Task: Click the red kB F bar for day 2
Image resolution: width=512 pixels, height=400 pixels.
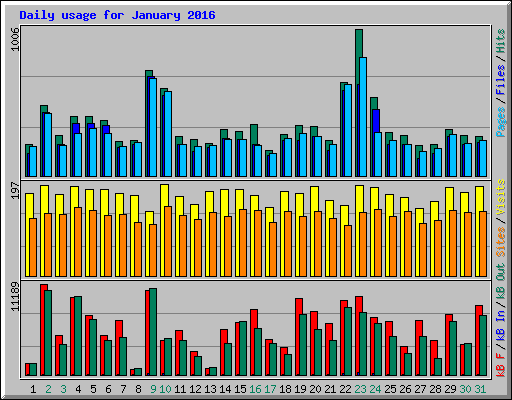Action: click(42, 330)
